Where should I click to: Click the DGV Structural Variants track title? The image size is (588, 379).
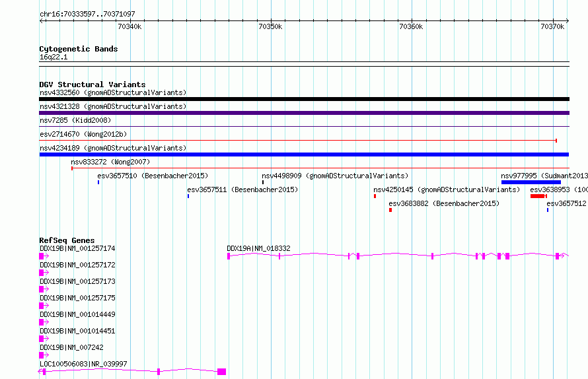click(x=92, y=85)
